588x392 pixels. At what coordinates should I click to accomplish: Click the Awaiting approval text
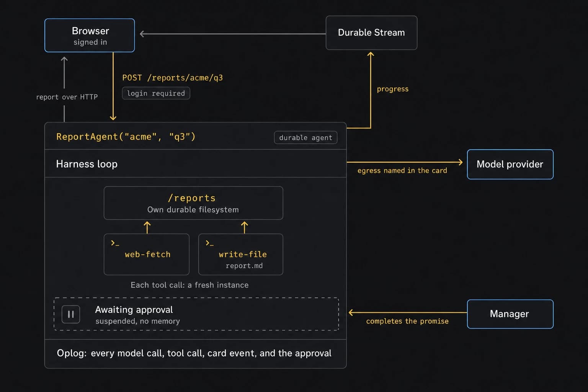pyautogui.click(x=134, y=309)
